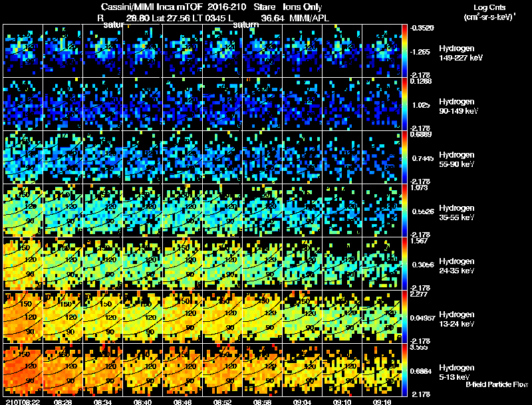532x405 pixels.
Task: Click the 'Cassini/MIMI Inca mTOF' title text
Action: (x=152, y=7)
